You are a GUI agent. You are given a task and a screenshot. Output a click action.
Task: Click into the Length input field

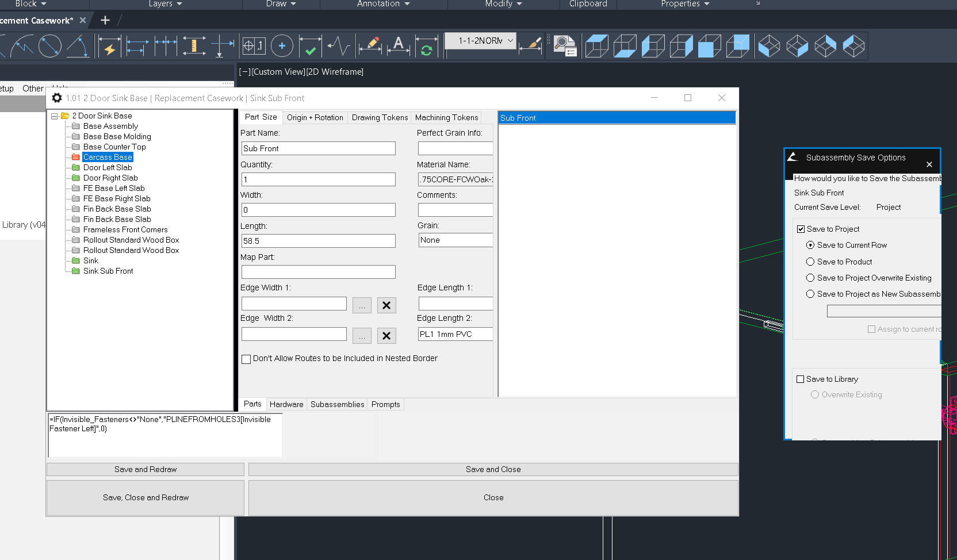[x=318, y=241]
